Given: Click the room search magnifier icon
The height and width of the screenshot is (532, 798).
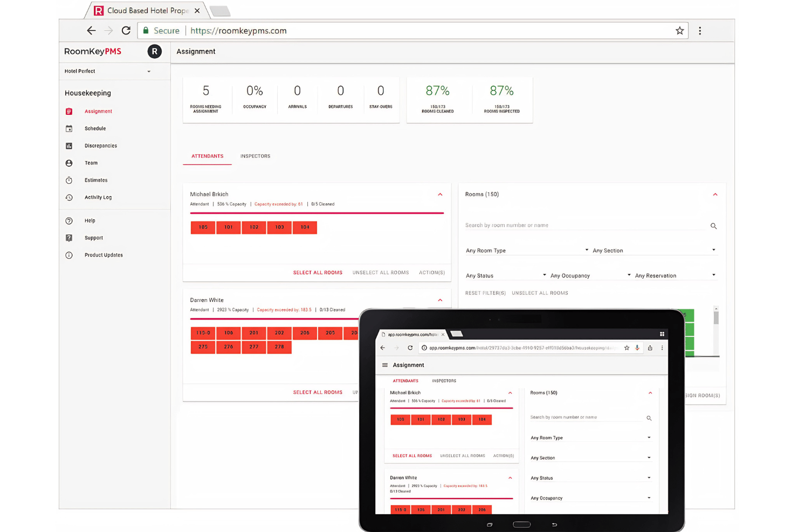Looking at the screenshot, I should pyautogui.click(x=713, y=226).
